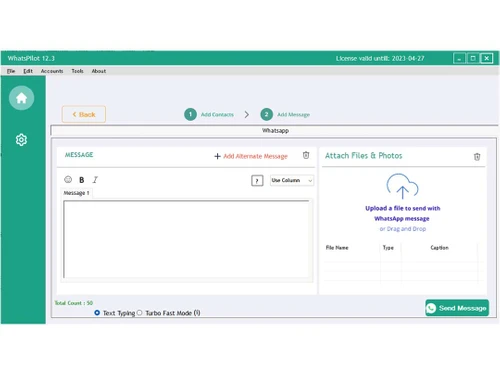Viewport: 500px width, 375px height.
Task: Click step 2 circle Add Message
Action: [x=266, y=114]
